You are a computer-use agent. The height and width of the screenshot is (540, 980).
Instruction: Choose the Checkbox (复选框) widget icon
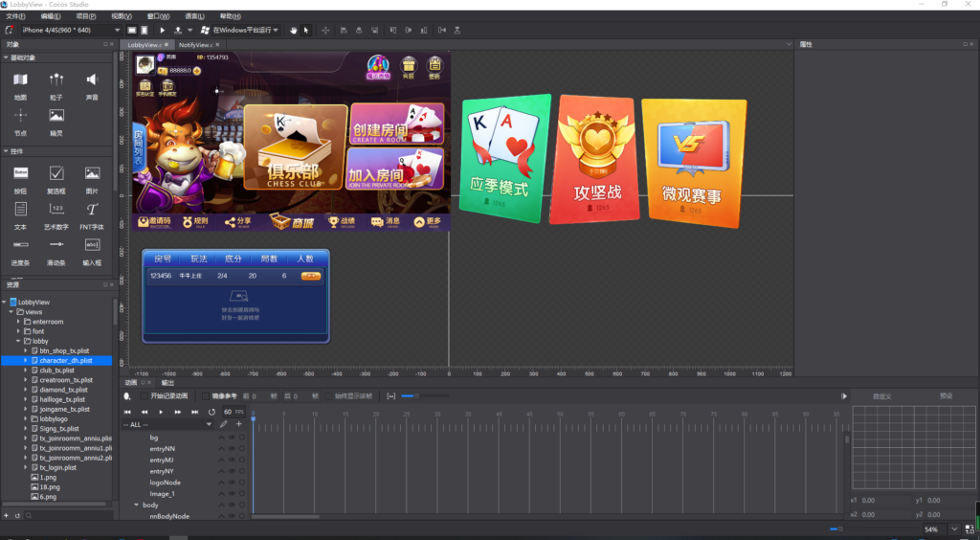point(56,173)
